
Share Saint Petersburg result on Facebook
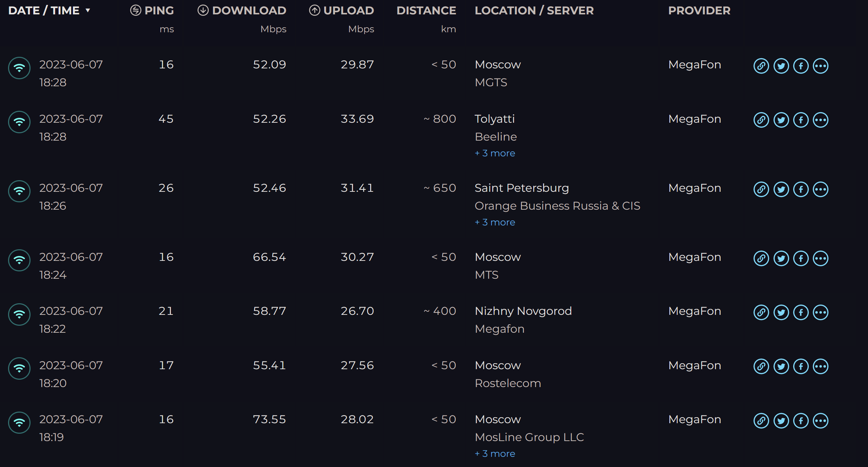(801, 190)
